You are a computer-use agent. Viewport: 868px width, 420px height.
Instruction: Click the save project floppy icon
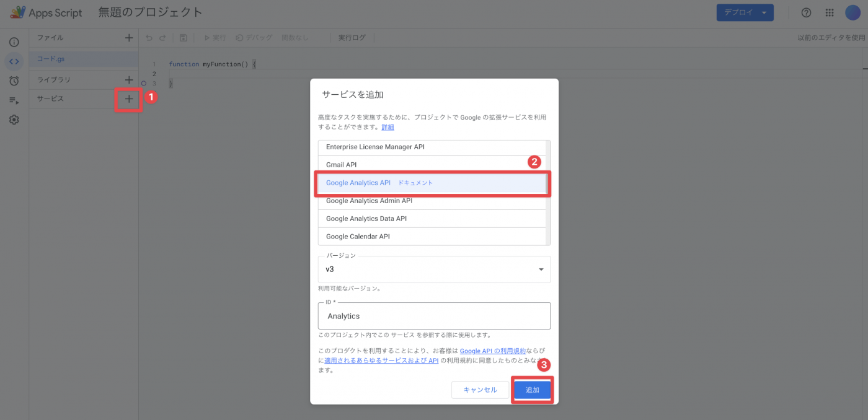pyautogui.click(x=183, y=38)
